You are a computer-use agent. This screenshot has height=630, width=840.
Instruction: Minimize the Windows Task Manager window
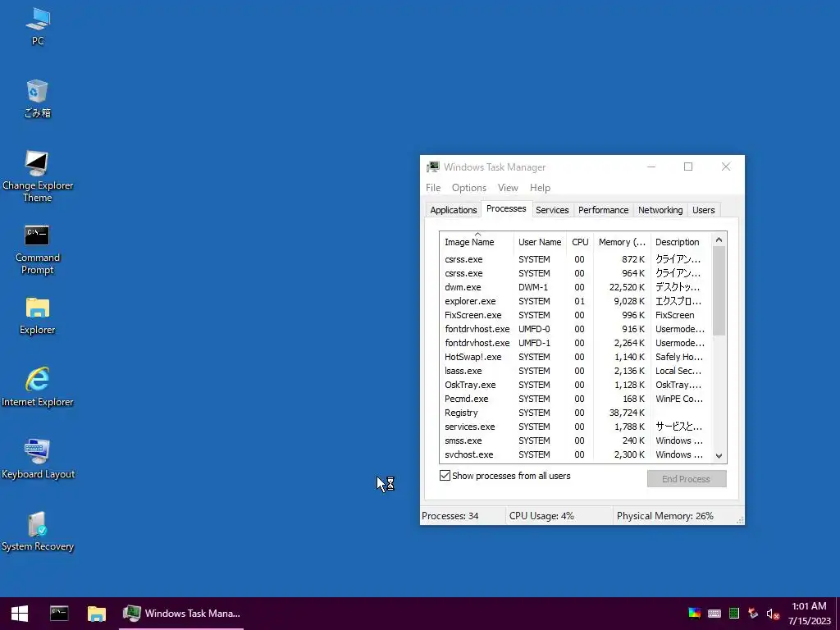651,167
